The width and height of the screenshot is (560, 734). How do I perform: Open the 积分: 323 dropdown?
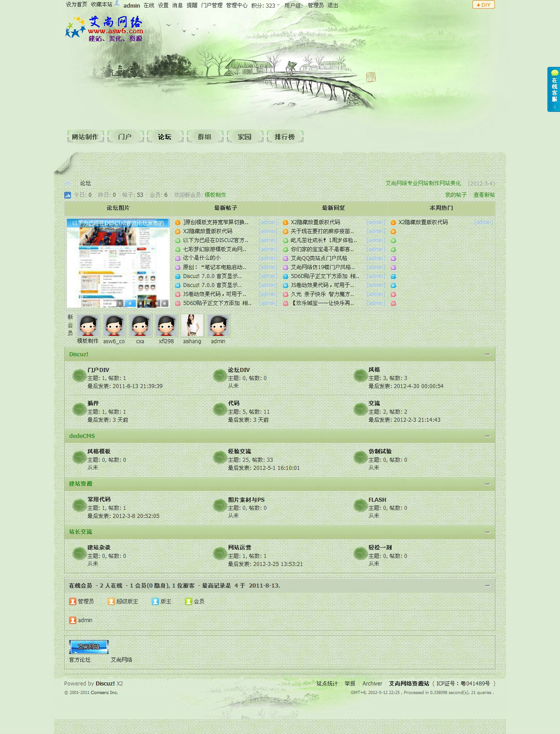coord(265,6)
